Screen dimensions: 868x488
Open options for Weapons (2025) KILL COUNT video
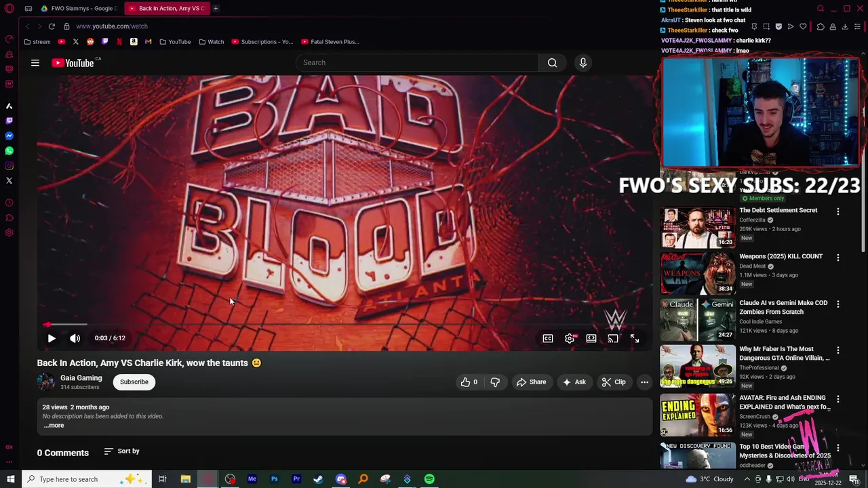838,258
